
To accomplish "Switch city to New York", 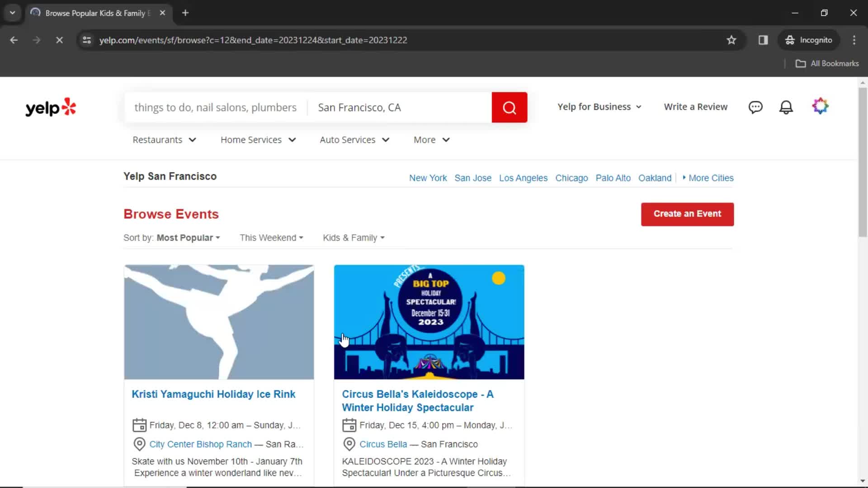I will (x=428, y=178).
